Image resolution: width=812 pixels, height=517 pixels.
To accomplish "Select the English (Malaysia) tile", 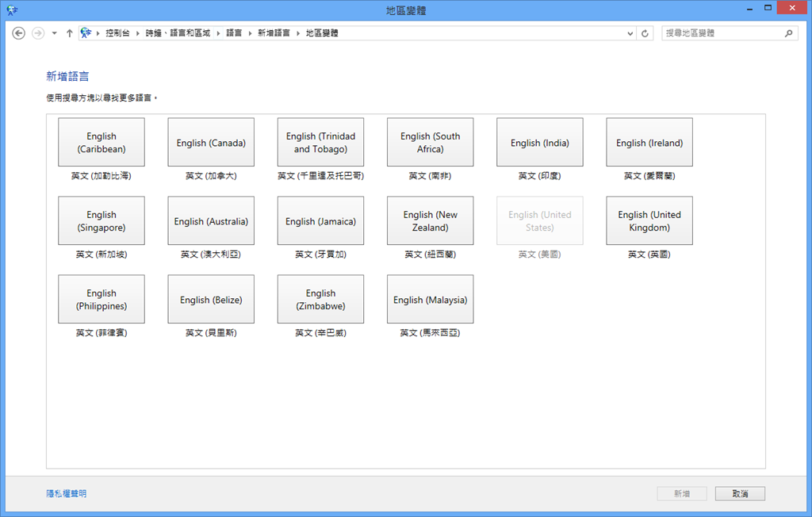I will pos(431,299).
